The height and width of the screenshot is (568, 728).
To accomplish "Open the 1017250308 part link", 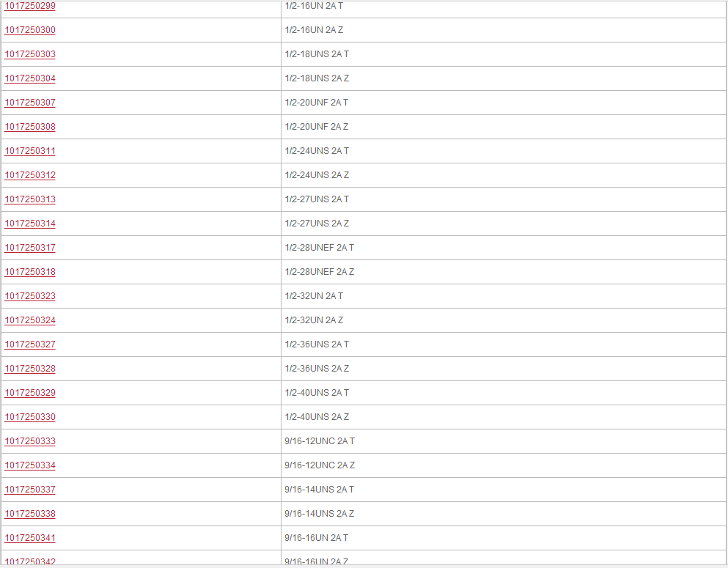I will [x=30, y=127].
